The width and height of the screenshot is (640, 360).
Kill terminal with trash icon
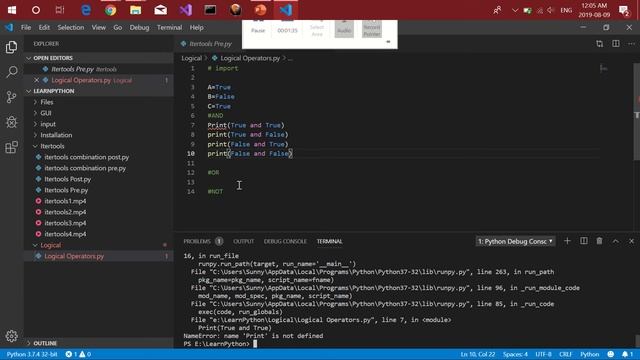(x=599, y=241)
